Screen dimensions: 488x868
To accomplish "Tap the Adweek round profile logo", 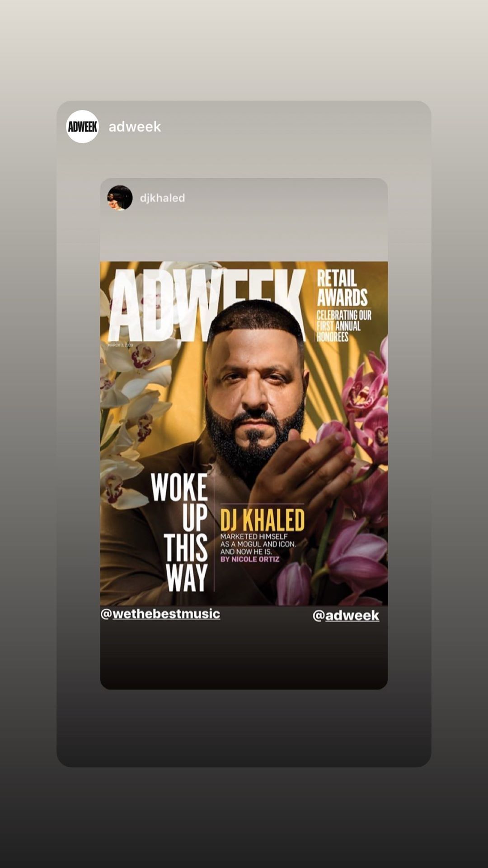I will [x=82, y=127].
